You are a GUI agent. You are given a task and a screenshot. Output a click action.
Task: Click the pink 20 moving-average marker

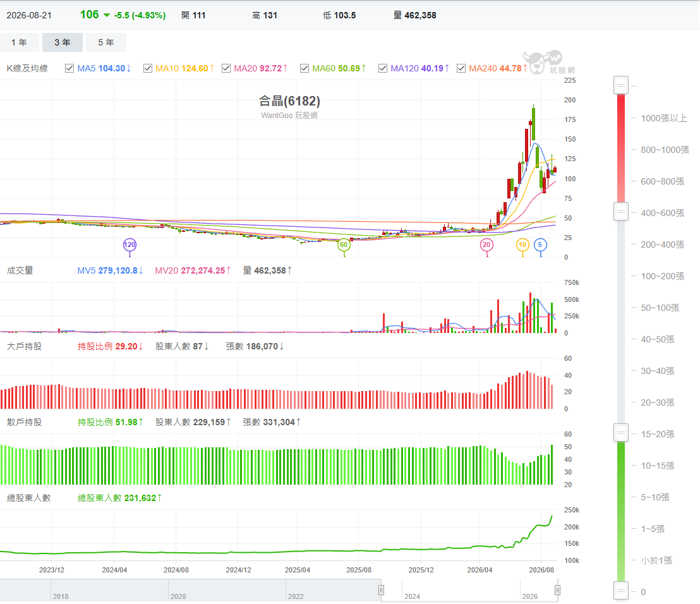coord(486,245)
